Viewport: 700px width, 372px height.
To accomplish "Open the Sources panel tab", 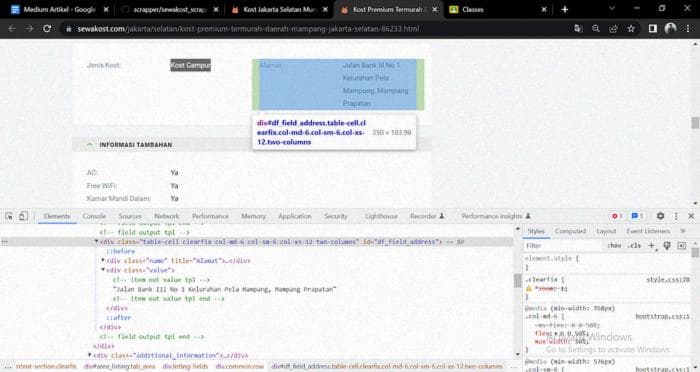I will [x=130, y=216].
